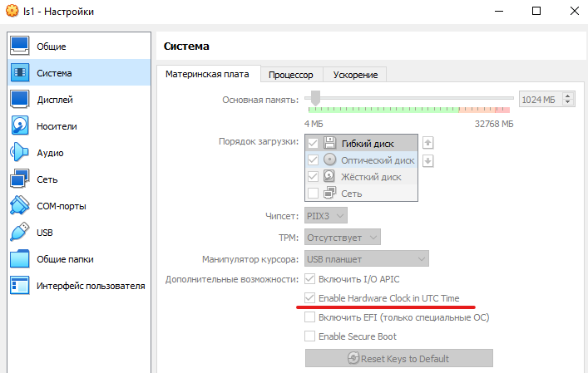Open Носители storage icon
Screen dimensions: 588x373
point(20,126)
